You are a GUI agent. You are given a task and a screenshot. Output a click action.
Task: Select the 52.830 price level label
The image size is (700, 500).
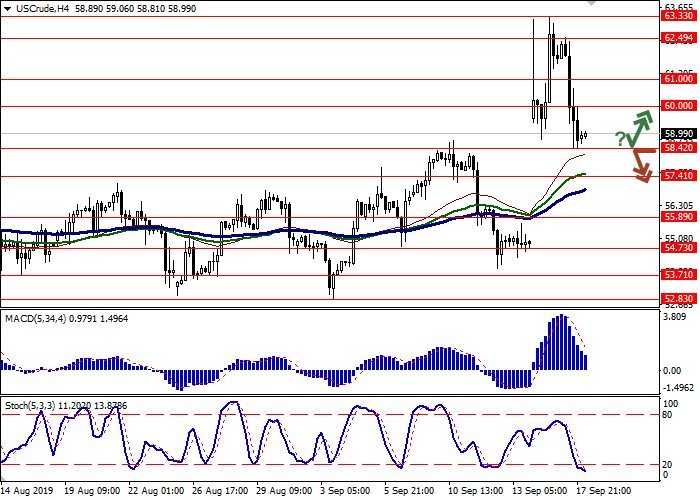(678, 299)
